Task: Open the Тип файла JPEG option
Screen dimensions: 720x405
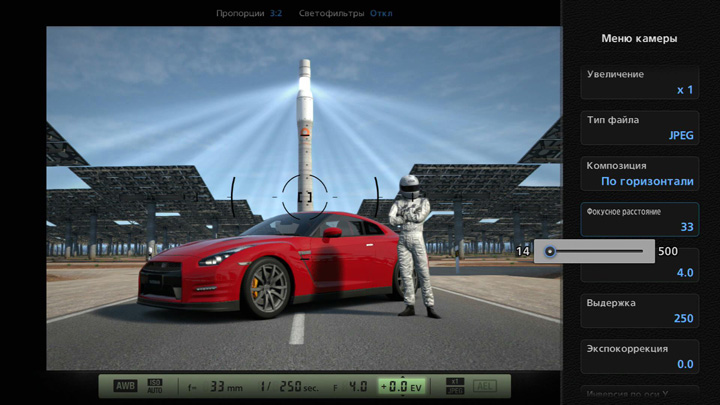Action: coord(640,127)
